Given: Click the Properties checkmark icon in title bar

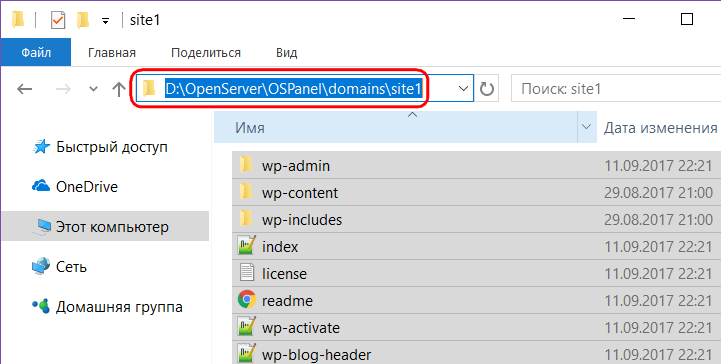Looking at the screenshot, I should [58, 20].
